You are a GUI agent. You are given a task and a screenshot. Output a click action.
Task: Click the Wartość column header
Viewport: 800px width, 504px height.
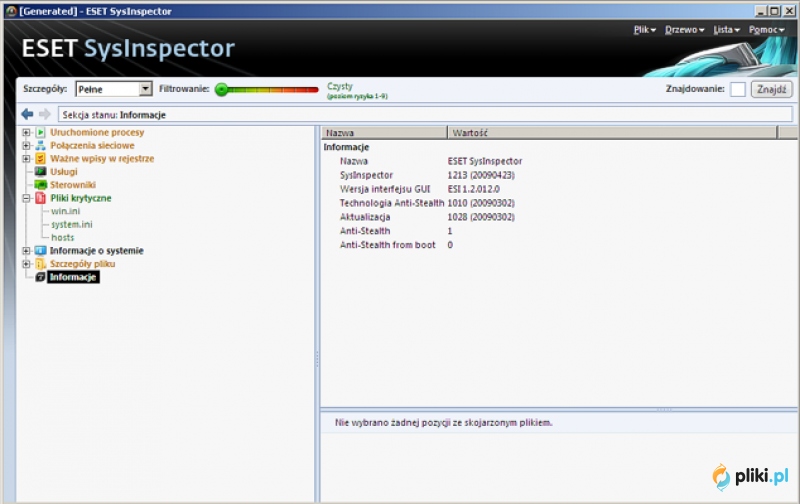(612, 133)
